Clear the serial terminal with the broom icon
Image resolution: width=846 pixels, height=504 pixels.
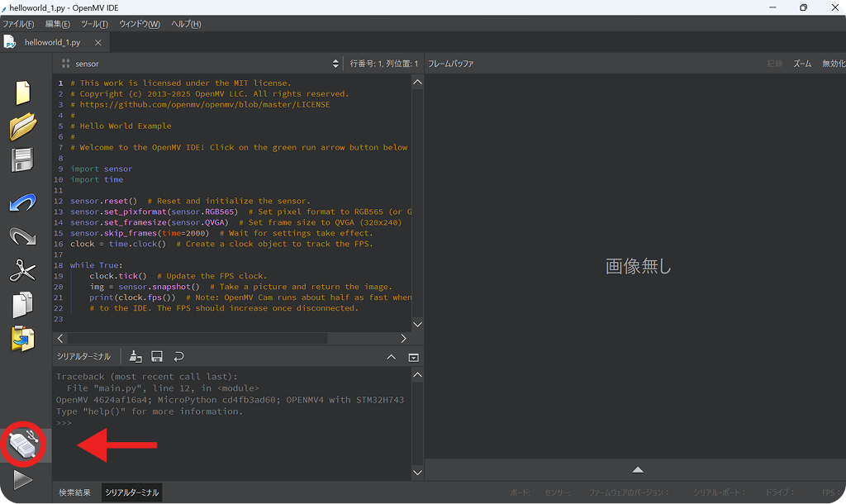pos(135,357)
